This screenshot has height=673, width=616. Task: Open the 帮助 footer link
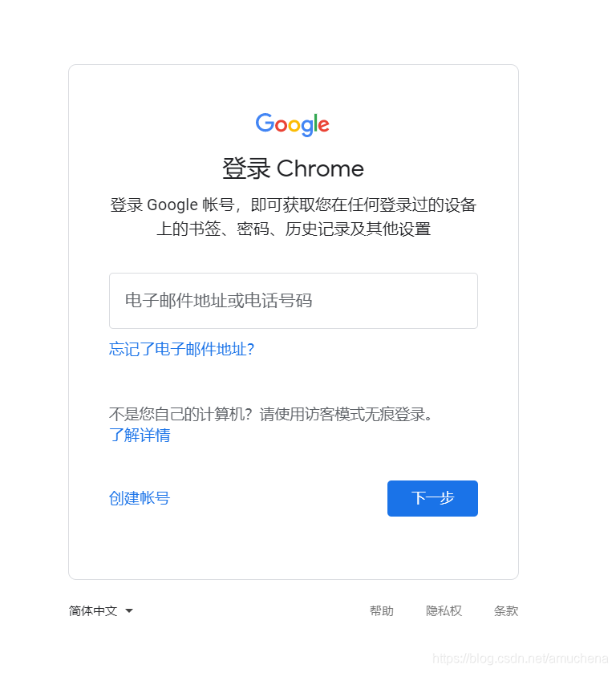[x=382, y=610]
